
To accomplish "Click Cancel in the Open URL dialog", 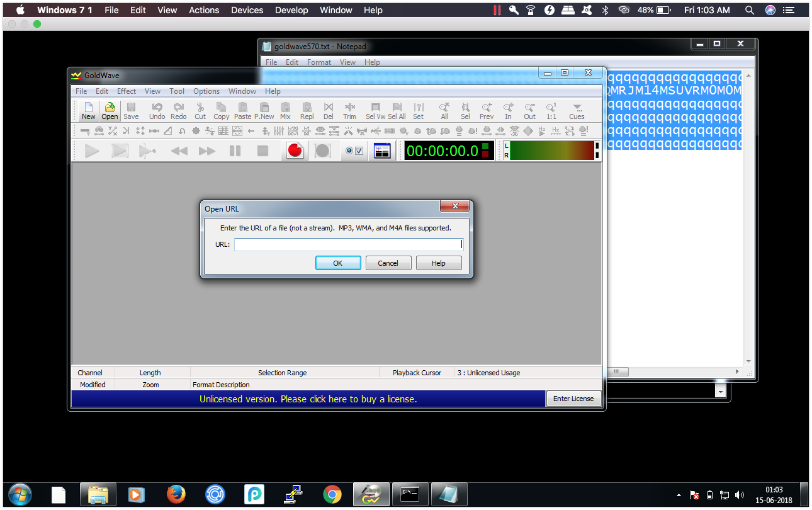I will tap(388, 263).
